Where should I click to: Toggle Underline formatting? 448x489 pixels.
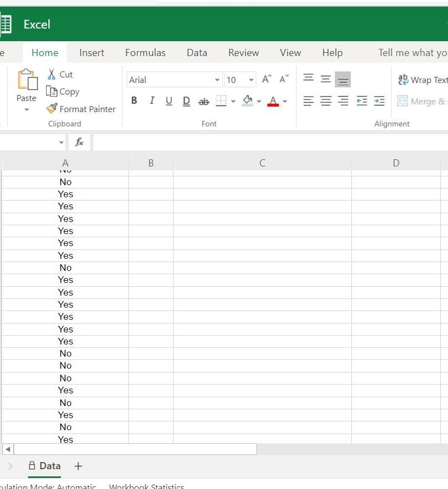(169, 101)
